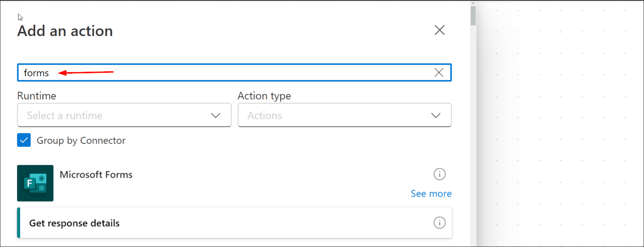This screenshot has width=644, height=247.
Task: Open the Select a runtime selector
Action: pos(124,115)
